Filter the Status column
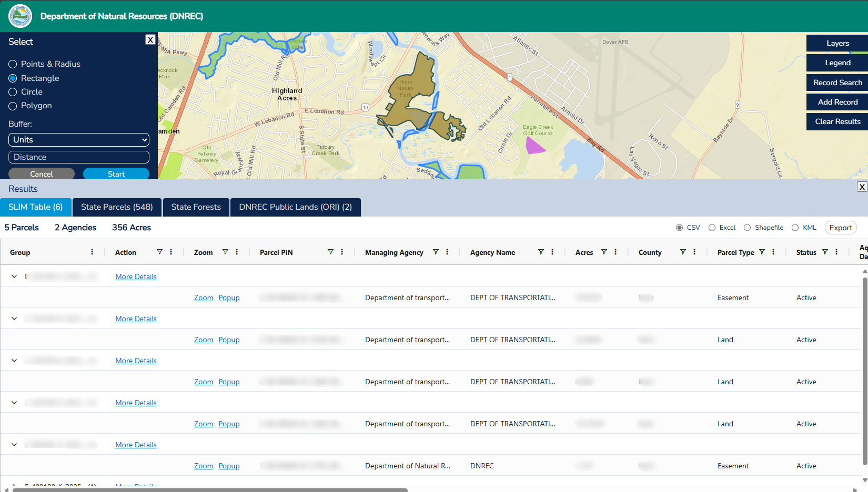Image resolution: width=868 pixels, height=492 pixels. point(825,252)
